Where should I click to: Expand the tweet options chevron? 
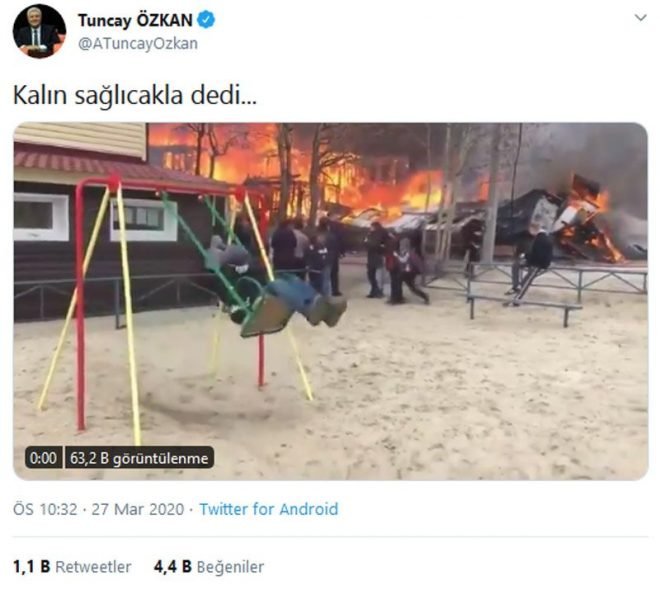coord(640,18)
